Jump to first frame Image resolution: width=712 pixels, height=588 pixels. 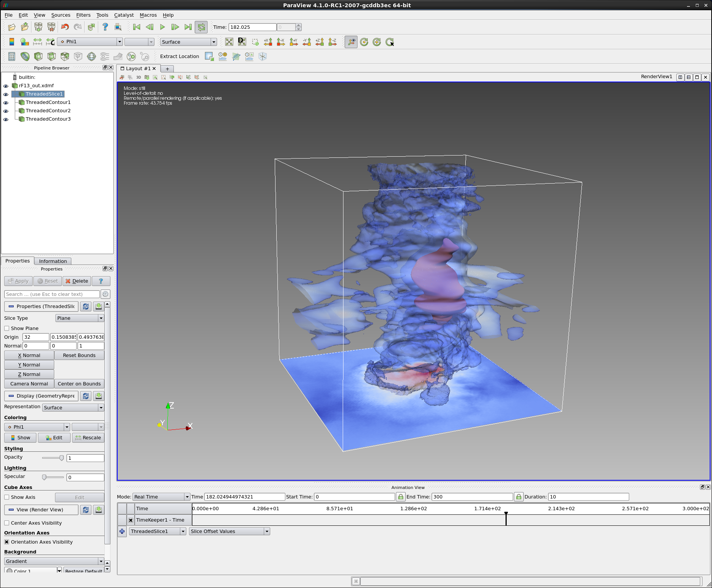pos(137,27)
